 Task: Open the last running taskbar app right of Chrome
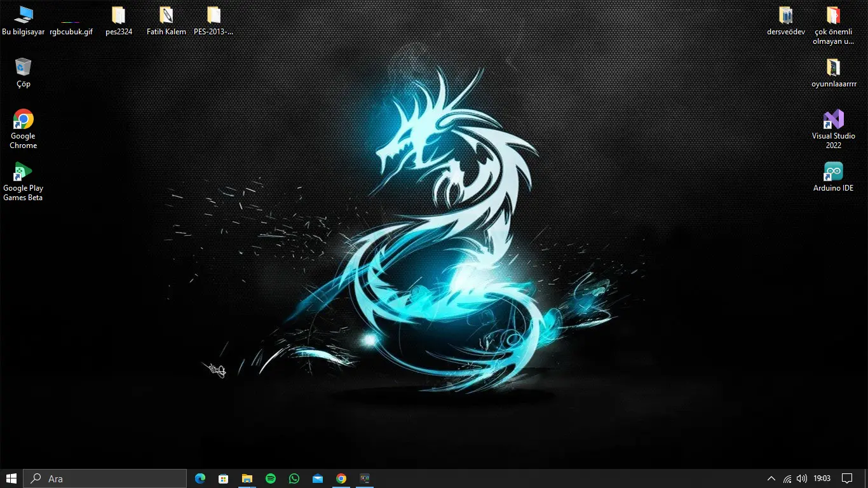tap(365, 478)
